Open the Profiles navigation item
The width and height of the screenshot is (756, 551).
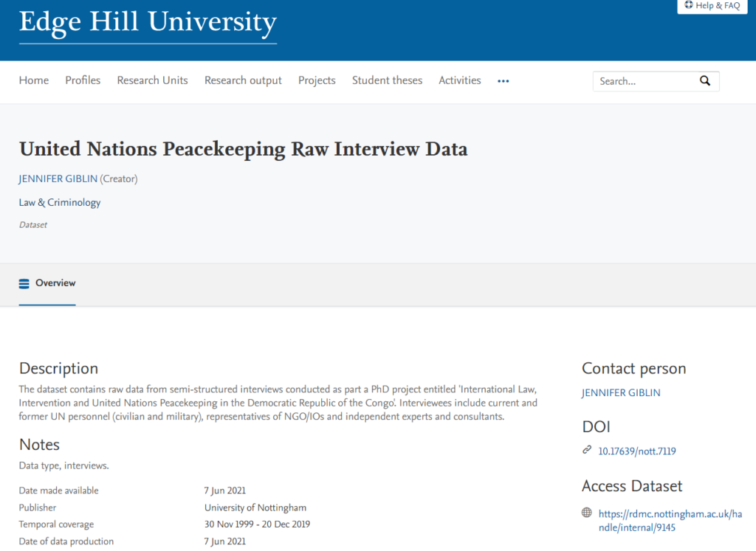click(82, 80)
